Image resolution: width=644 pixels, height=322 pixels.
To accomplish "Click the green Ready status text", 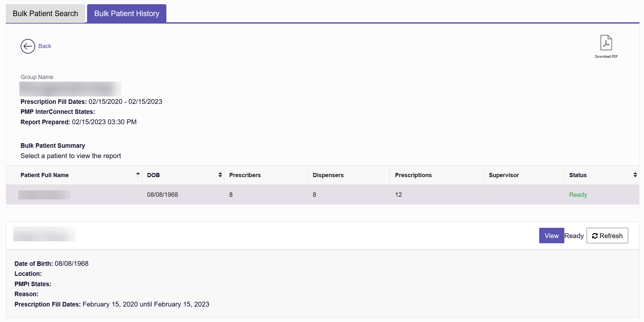I will pyautogui.click(x=578, y=195).
